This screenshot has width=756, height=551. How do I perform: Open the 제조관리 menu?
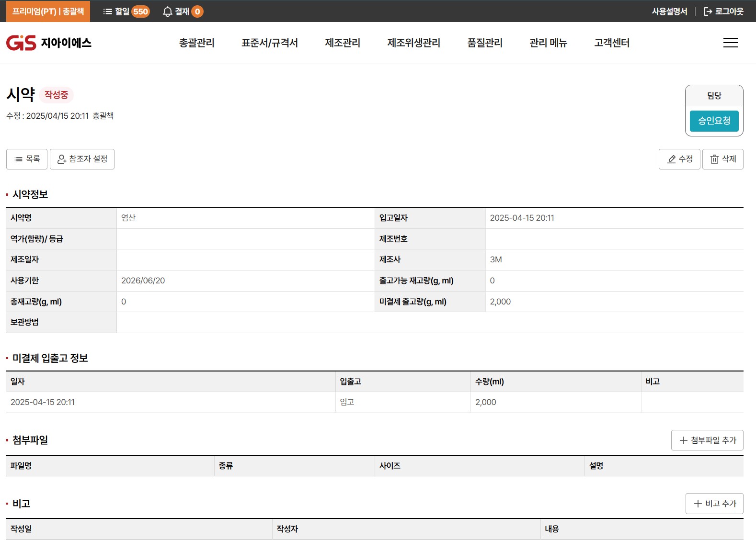coord(343,43)
